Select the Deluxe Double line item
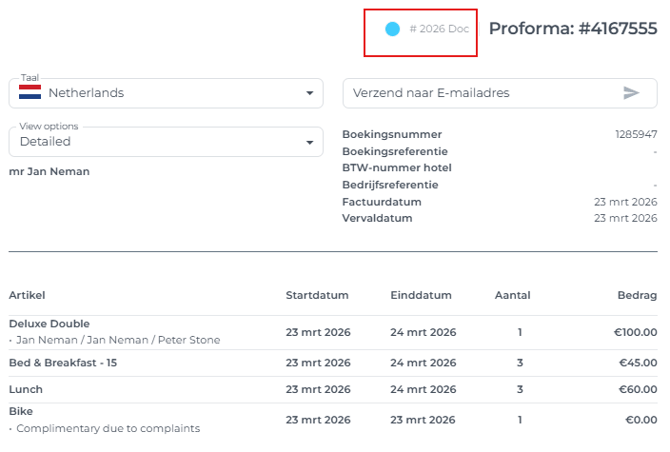This screenshot has width=670, height=452. point(49,324)
